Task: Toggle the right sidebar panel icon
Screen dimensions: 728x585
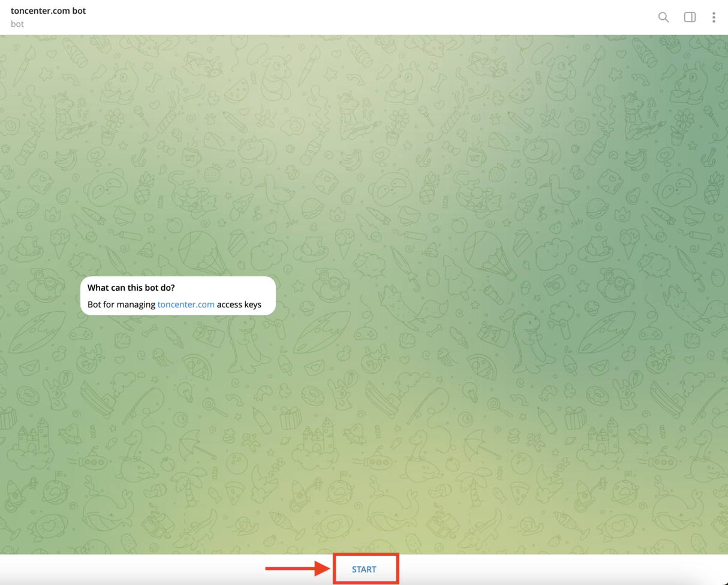Action: [x=690, y=17]
